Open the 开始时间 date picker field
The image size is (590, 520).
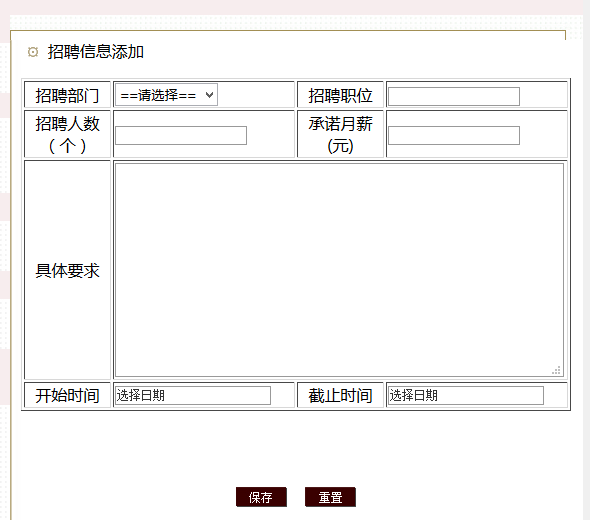193,395
